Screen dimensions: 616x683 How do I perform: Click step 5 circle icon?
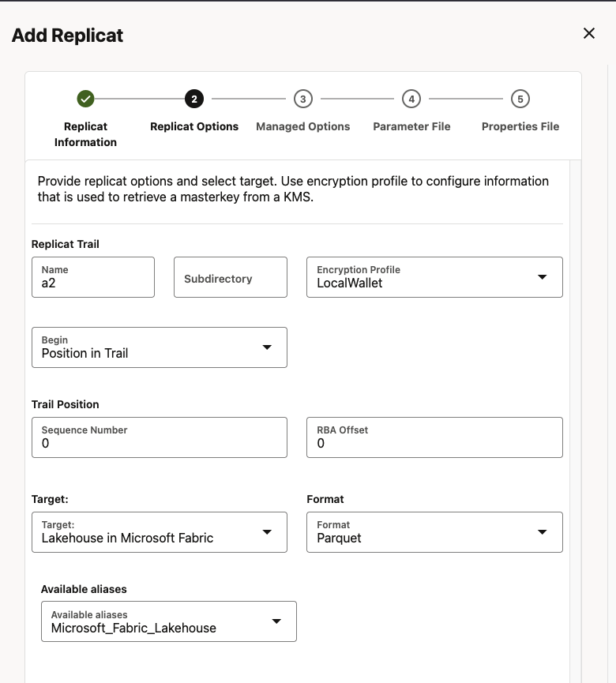(x=520, y=99)
